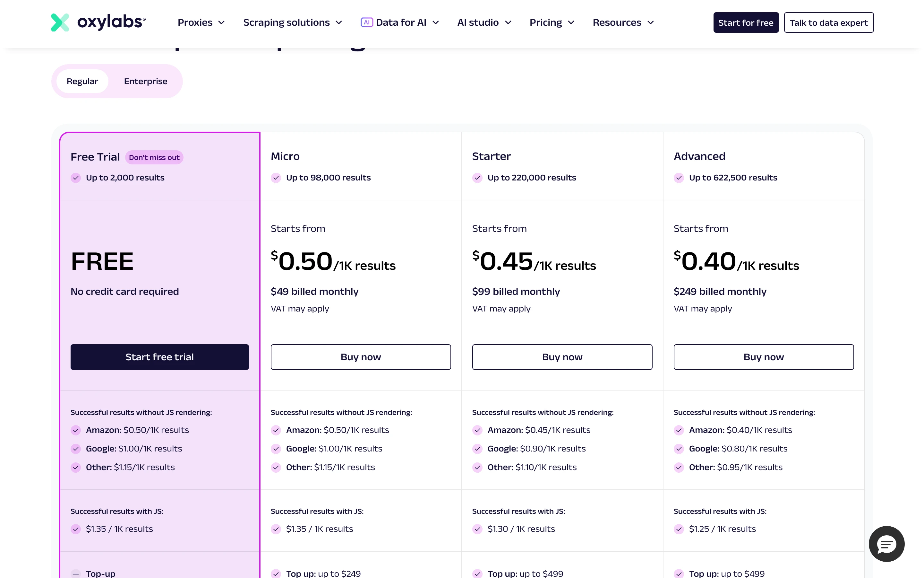Image resolution: width=924 pixels, height=578 pixels.
Task: Click the Free Trial plan title
Action: click(x=95, y=157)
